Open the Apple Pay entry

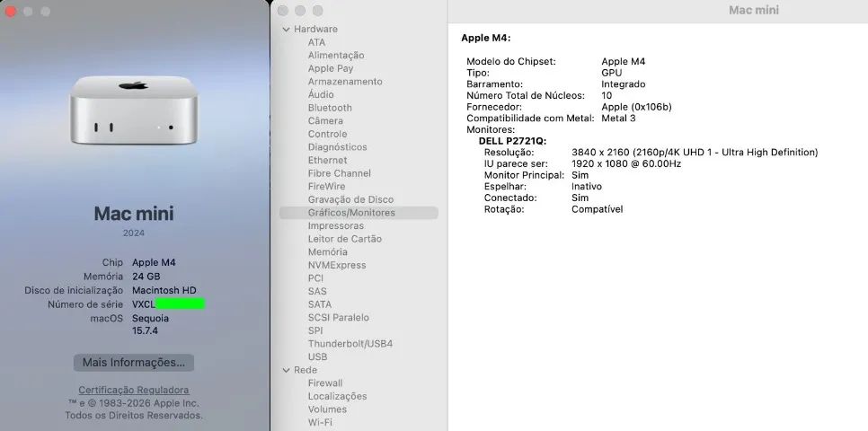click(x=331, y=68)
